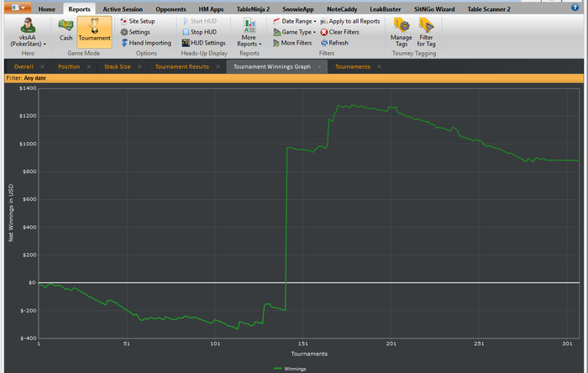Open More Filters

tap(292, 43)
